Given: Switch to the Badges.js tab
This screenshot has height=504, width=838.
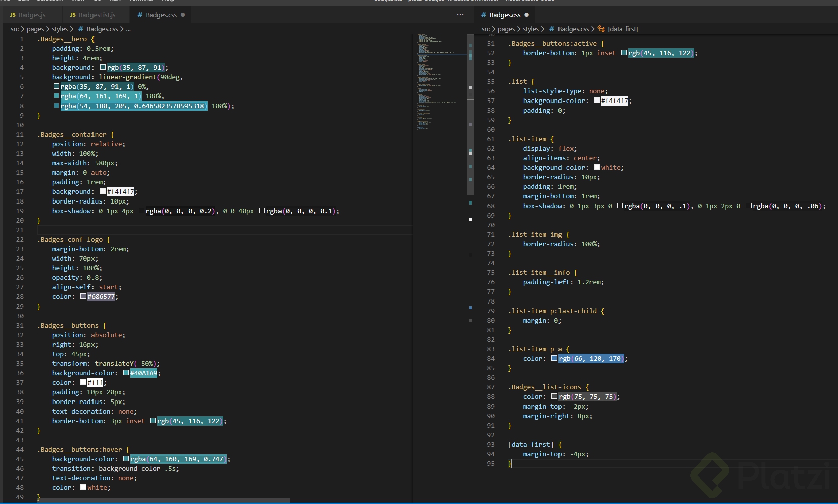Looking at the screenshot, I should coord(32,15).
